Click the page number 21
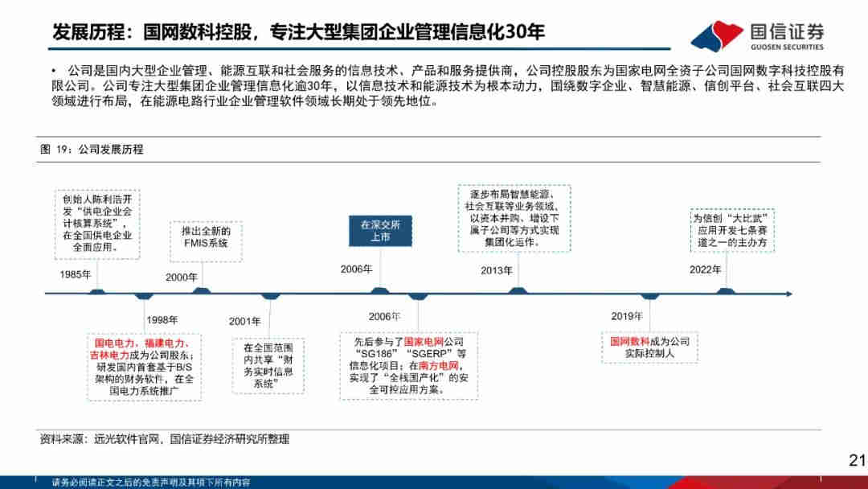868x489 pixels. click(855, 461)
